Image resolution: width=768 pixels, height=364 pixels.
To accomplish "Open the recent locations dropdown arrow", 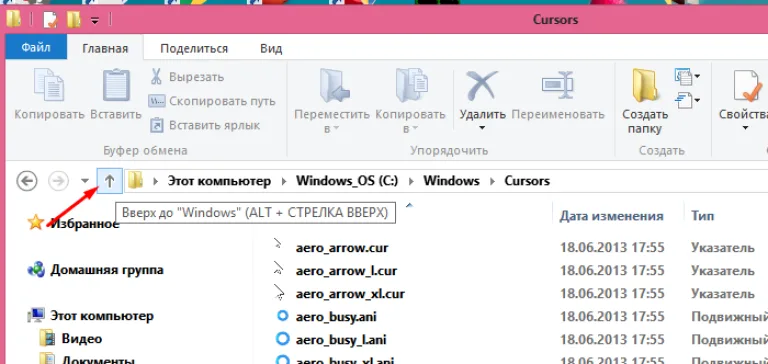I will point(85,181).
